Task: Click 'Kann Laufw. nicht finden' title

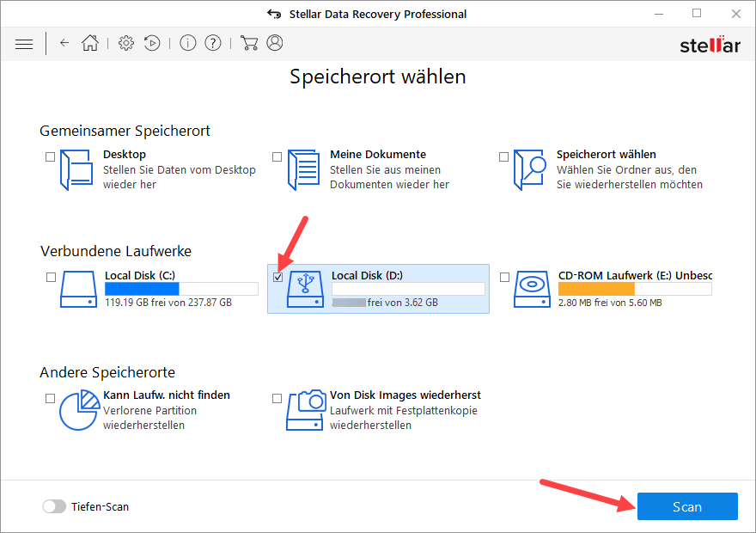Action: coord(167,395)
